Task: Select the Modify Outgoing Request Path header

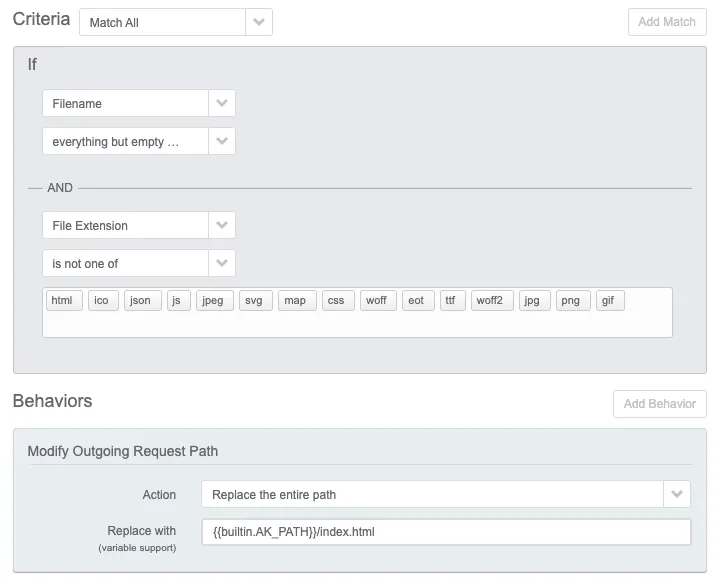Action: tap(123, 451)
